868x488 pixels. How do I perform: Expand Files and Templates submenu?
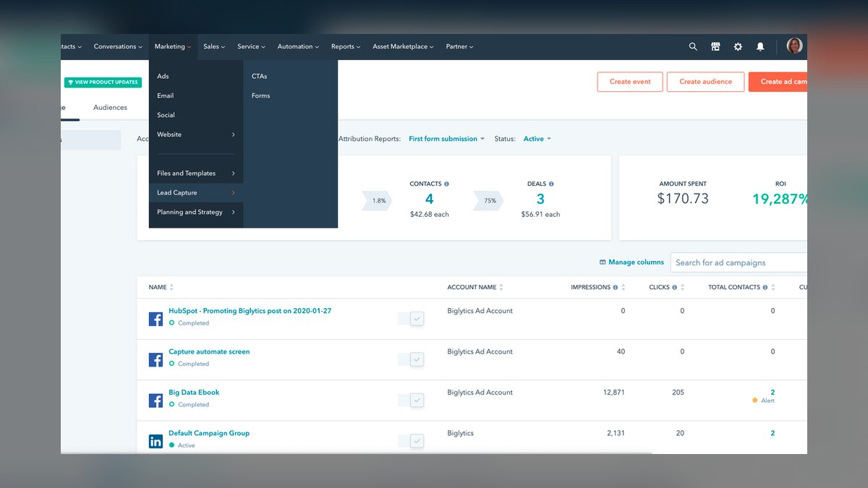click(196, 174)
